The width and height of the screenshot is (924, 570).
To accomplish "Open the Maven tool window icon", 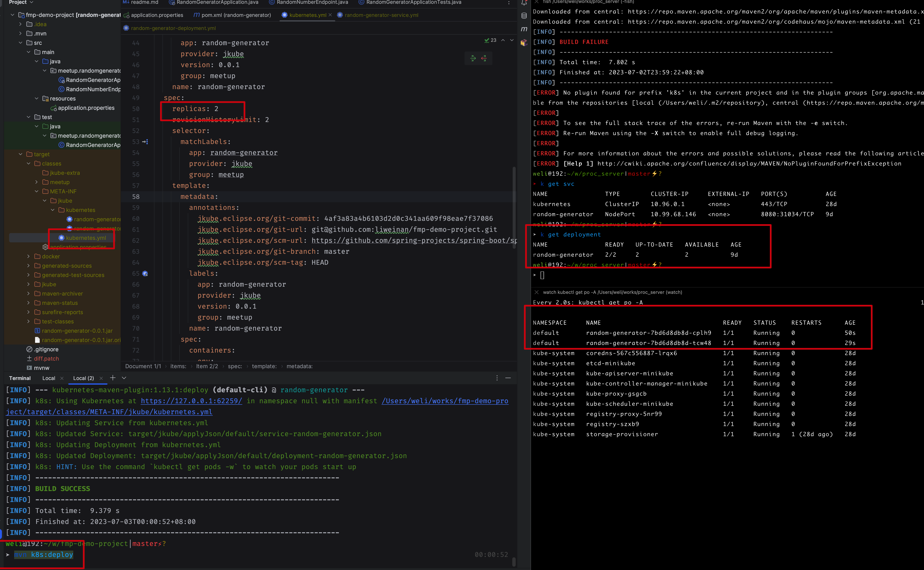I will 524,29.
